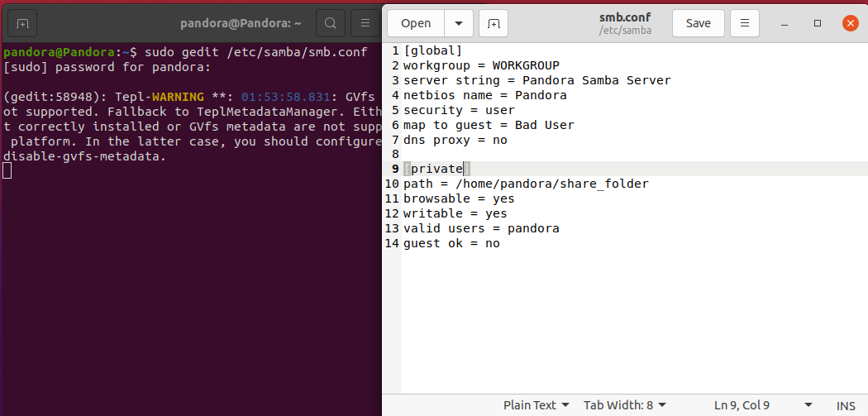Close the smb.conf editor window
Screen dimensions: 868x416
tap(850, 23)
